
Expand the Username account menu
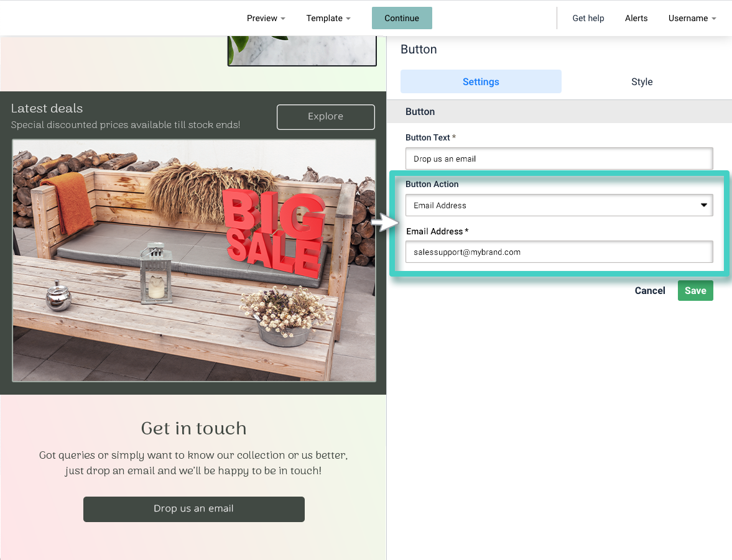tap(692, 18)
